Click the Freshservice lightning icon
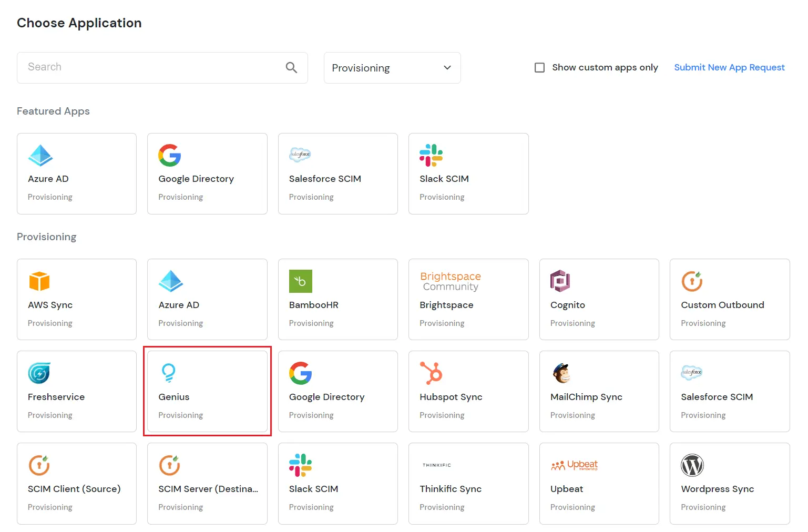Image resolution: width=808 pixels, height=532 pixels. tap(39, 373)
